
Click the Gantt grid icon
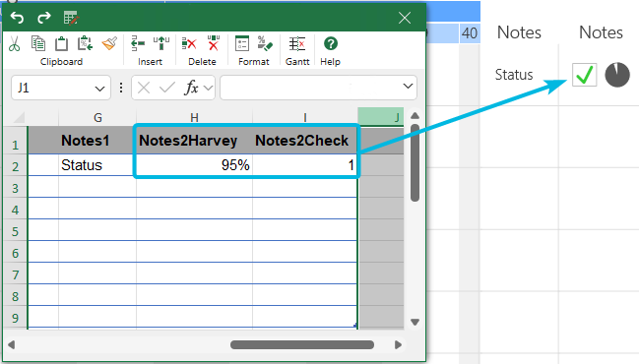pos(297,43)
